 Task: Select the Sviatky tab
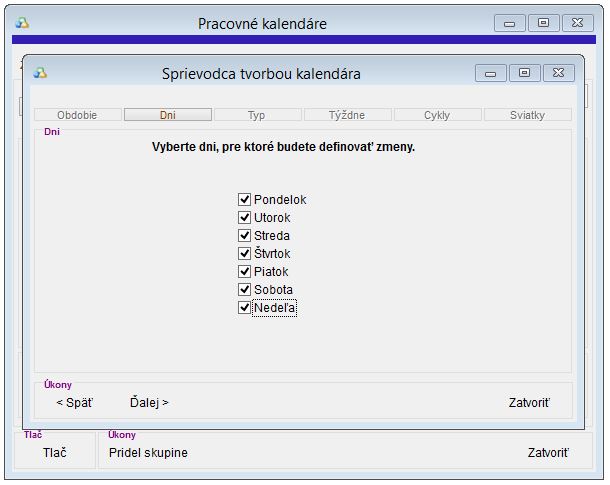pos(528,115)
